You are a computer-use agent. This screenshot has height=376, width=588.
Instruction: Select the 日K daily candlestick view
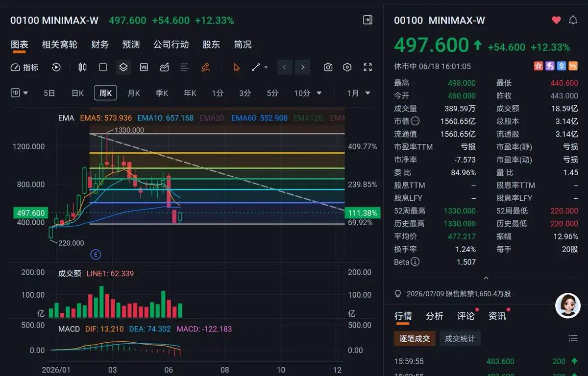pyautogui.click(x=77, y=93)
